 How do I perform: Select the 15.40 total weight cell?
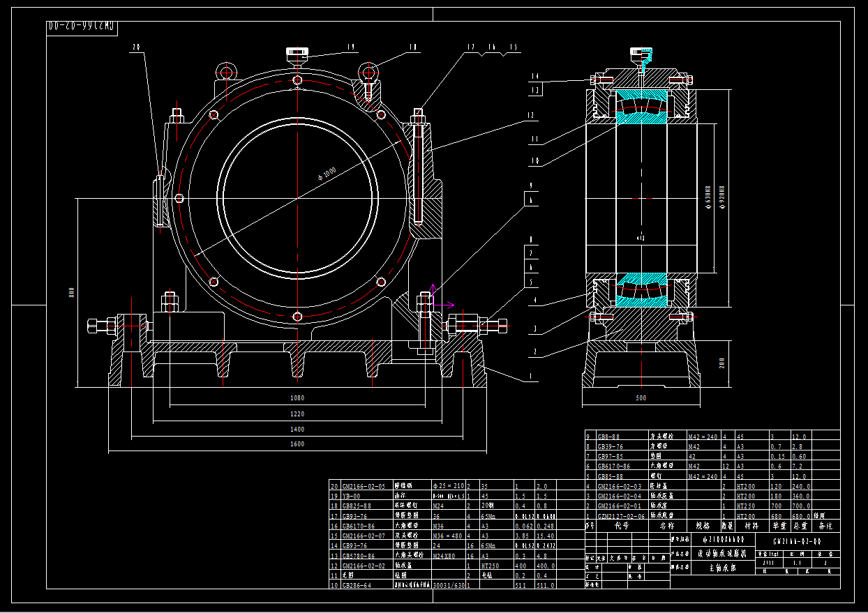545,536
